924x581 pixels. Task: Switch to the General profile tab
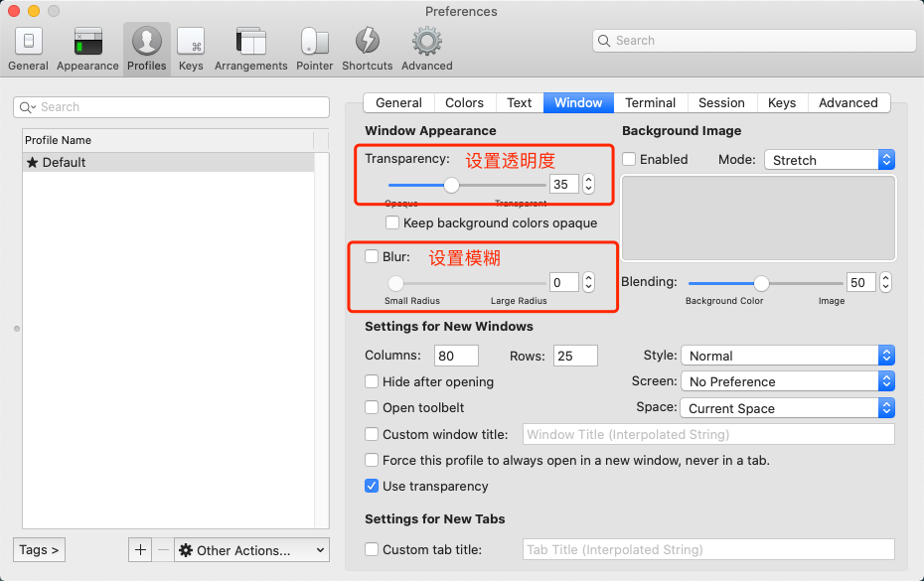[399, 102]
